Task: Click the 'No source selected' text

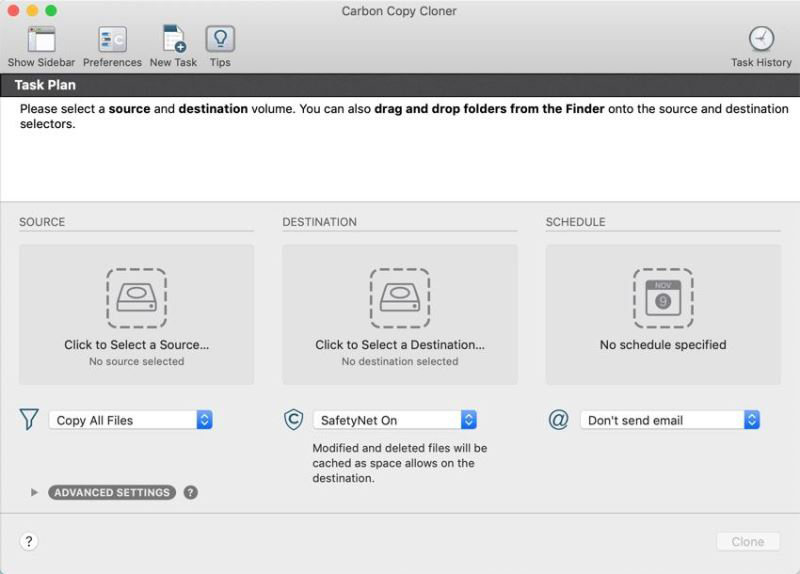Action: click(137, 361)
